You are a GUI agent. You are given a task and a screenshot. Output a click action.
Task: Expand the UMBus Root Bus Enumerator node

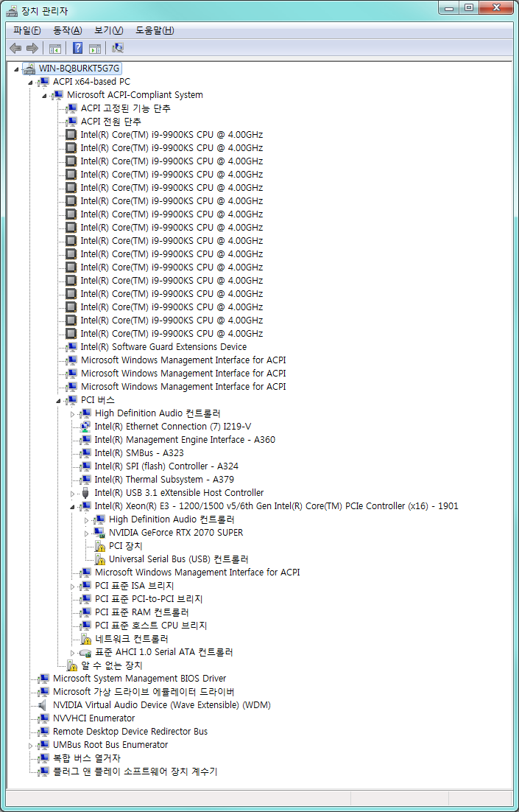click(x=30, y=745)
